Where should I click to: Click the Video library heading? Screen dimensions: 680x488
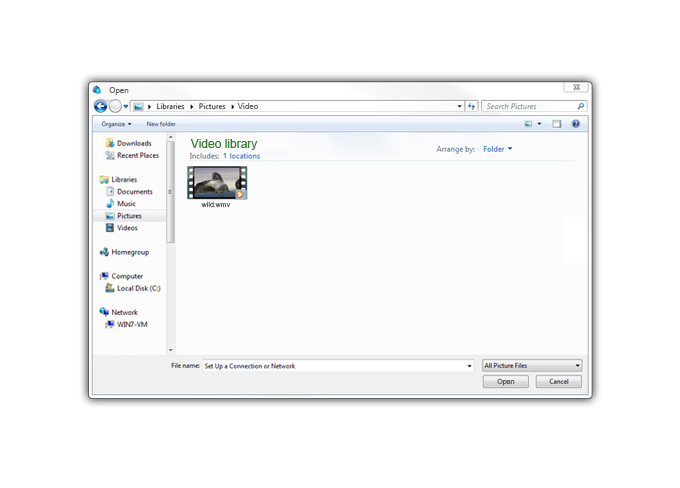tap(224, 144)
